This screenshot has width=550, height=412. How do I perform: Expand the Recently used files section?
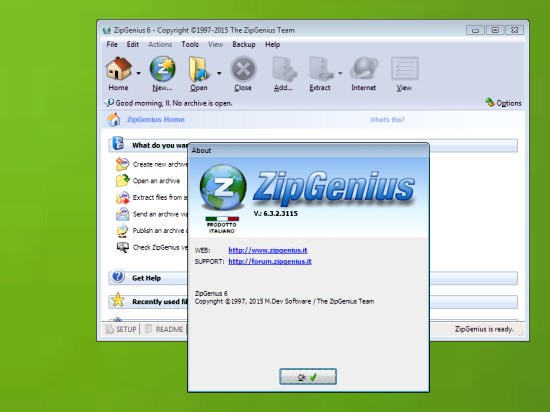pos(313,302)
